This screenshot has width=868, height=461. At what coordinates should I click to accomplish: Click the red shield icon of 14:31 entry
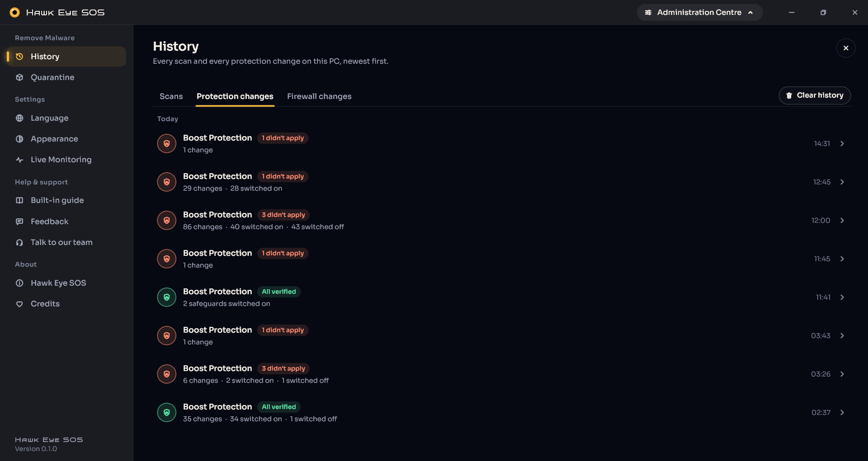166,144
